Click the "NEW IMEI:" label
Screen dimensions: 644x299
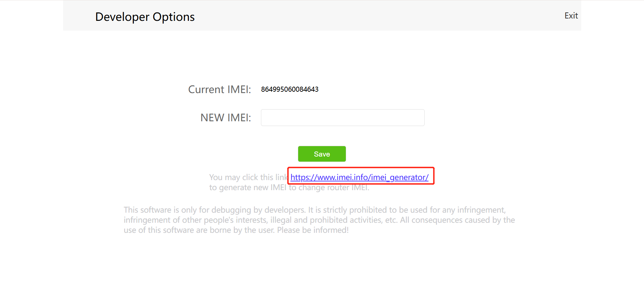[x=225, y=118]
